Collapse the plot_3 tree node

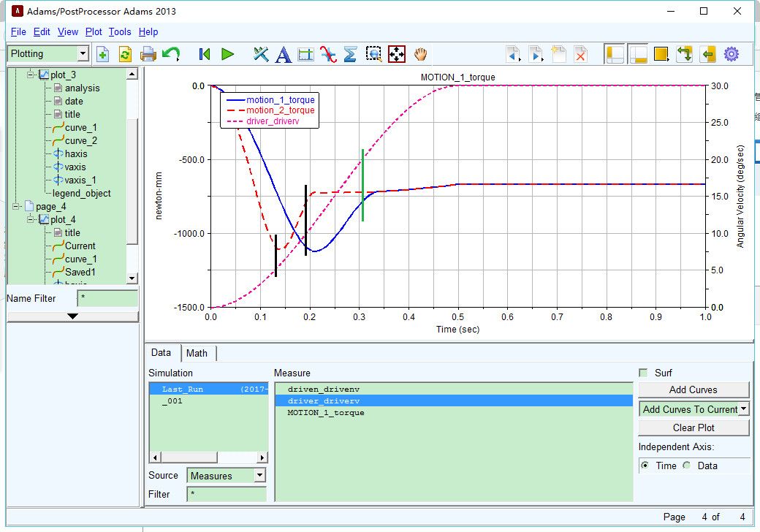click(31, 75)
